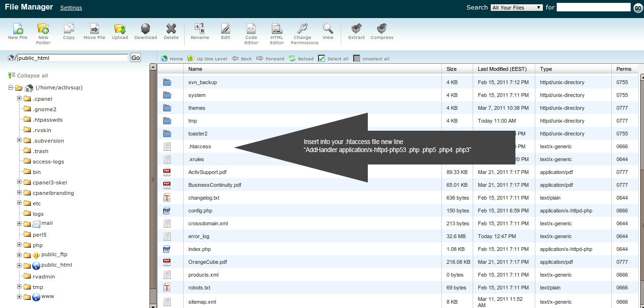Collapse the /home/activsup root node
The image size is (644, 308).
11,87
